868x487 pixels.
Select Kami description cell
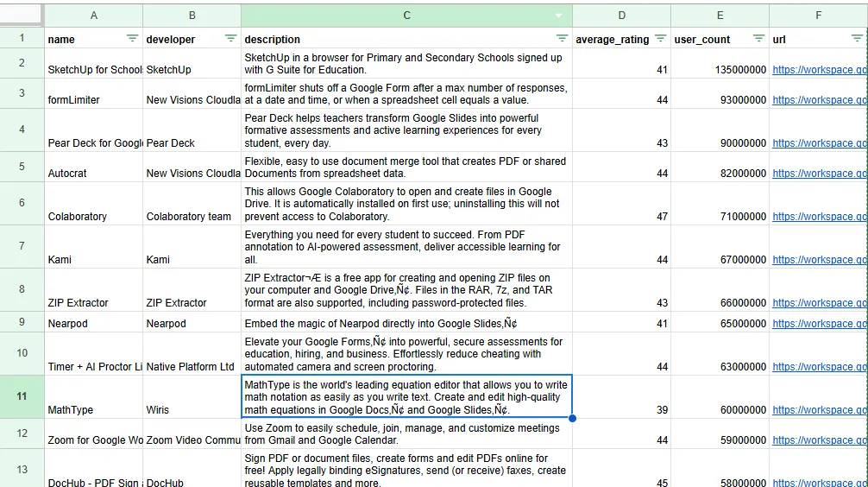point(407,247)
